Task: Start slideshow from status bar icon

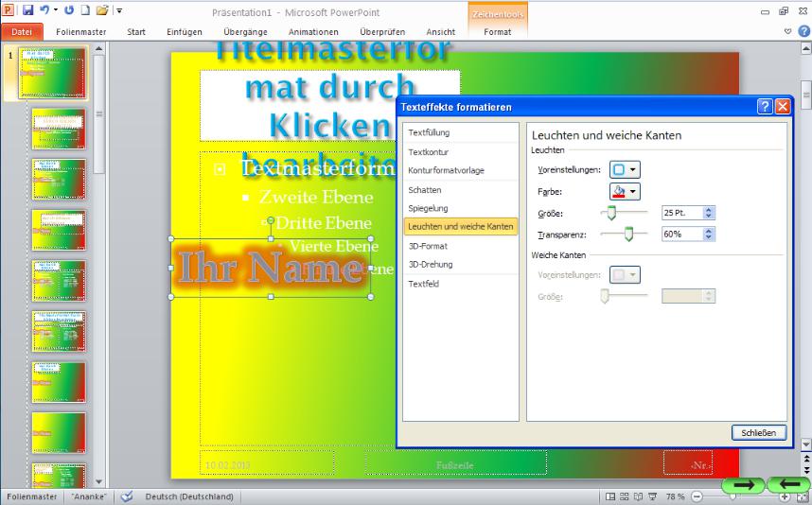Action: pos(653,496)
